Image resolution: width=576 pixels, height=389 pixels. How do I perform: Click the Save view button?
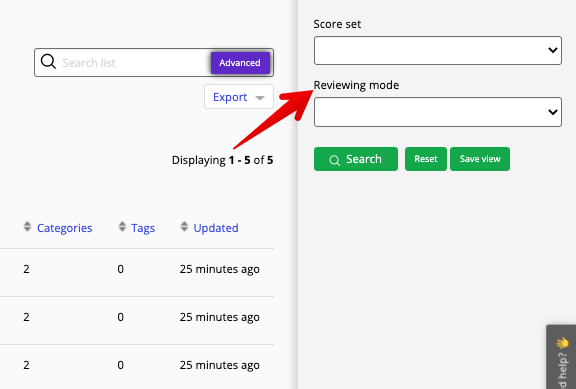click(x=480, y=159)
